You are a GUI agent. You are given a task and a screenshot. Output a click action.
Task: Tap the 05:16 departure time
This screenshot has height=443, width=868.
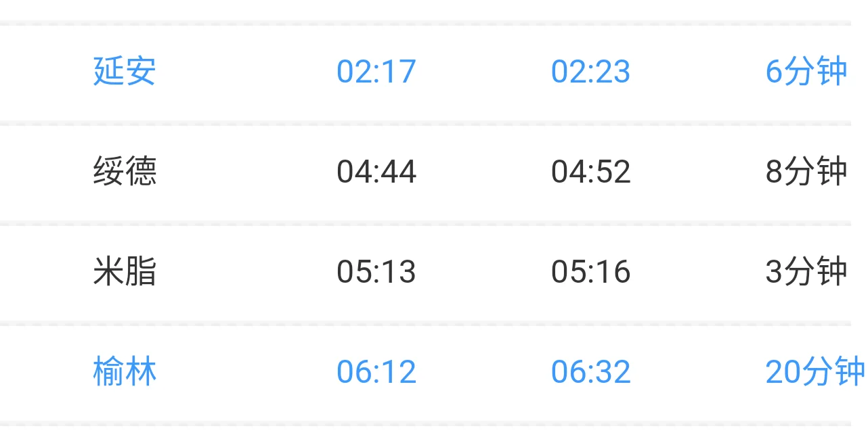coord(590,272)
